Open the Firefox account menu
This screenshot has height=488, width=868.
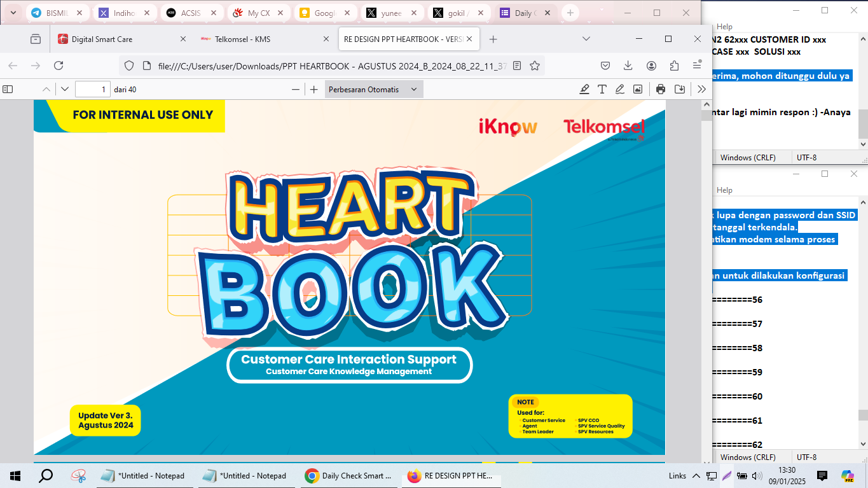point(652,66)
